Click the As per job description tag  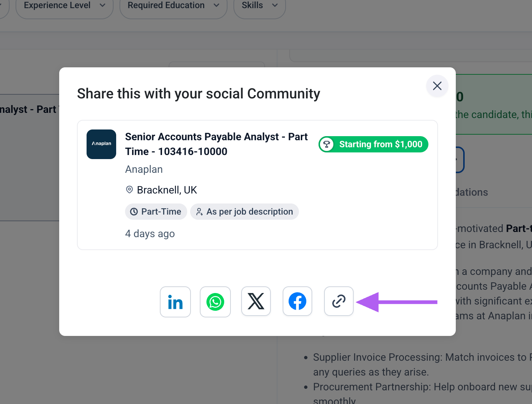[x=245, y=212]
